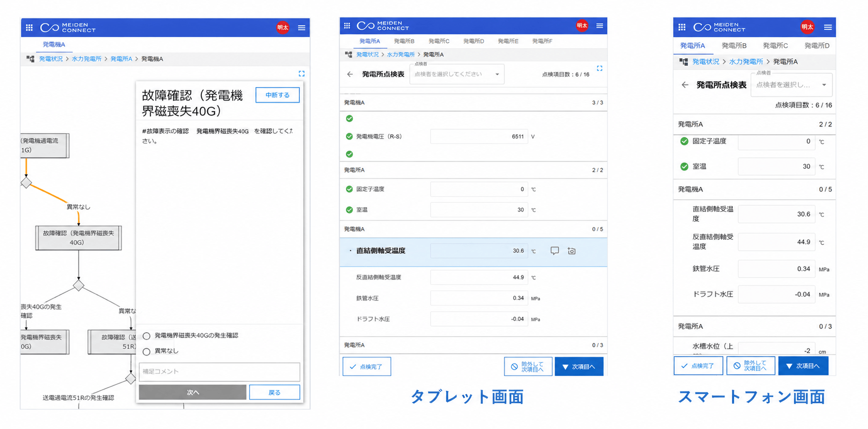Open 発電状況 breadcrumb link in left screen
Screen dimensions: 868x429
pyautogui.click(x=51, y=59)
